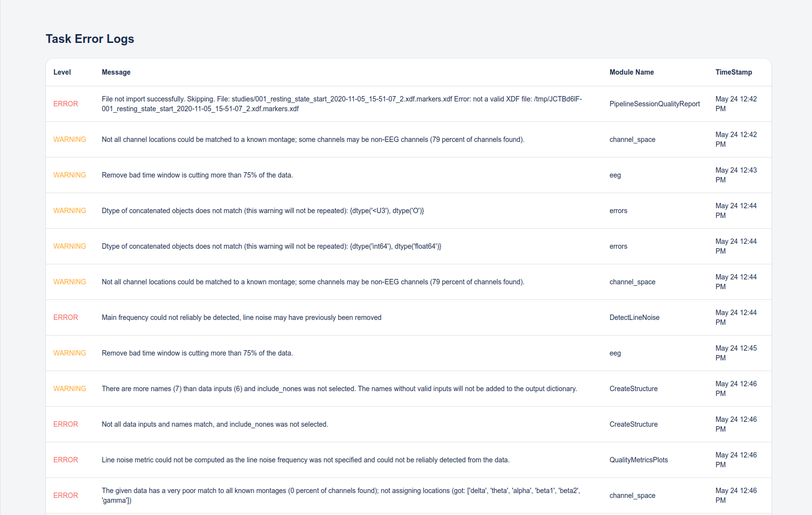Select 'Remove bad time window' message at 12:43
812x515 pixels.
pos(197,175)
